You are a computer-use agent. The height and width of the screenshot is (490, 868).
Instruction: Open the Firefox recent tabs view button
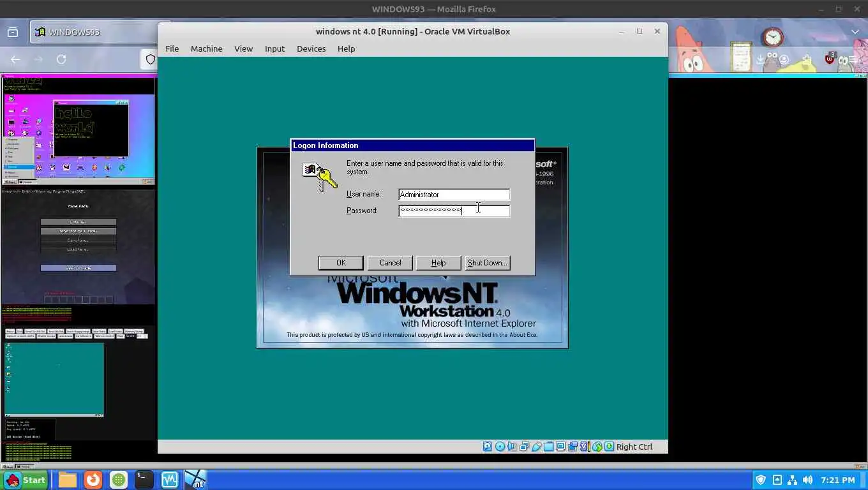[12, 32]
